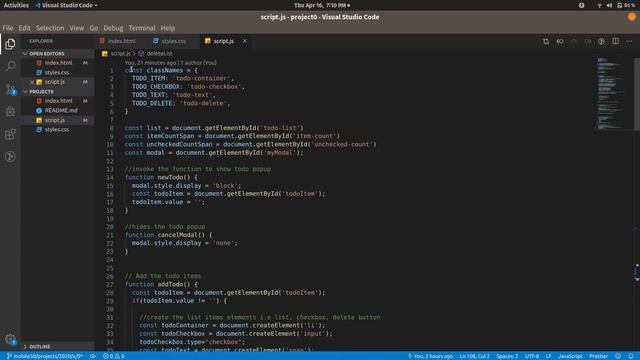Expand the Outline section
The width and height of the screenshot is (640, 360).
click(58, 347)
